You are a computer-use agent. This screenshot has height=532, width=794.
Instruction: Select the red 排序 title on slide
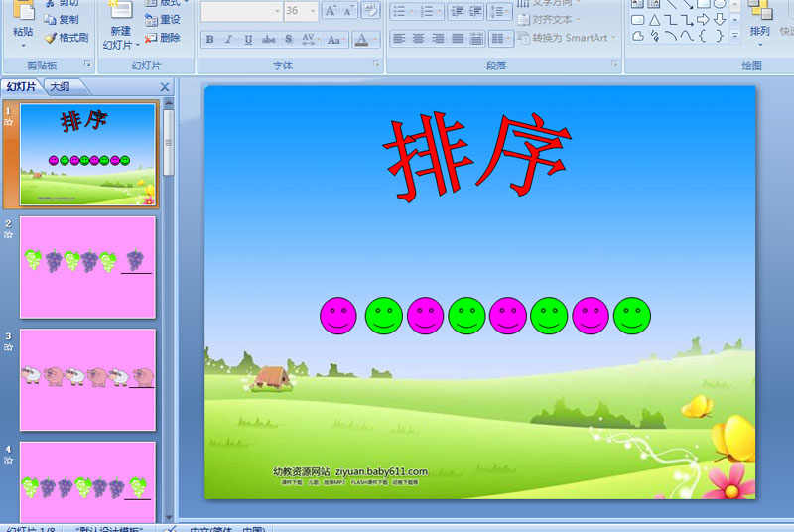pyautogui.click(x=477, y=157)
